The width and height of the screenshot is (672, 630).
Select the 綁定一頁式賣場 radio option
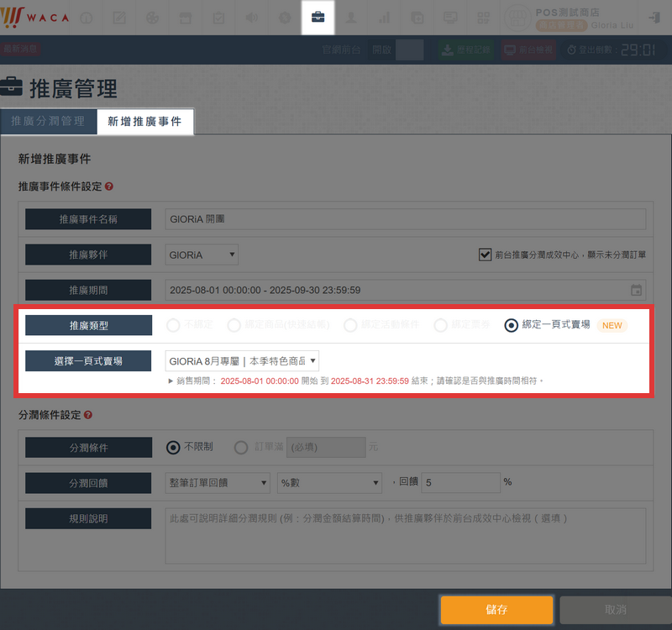[511, 325]
